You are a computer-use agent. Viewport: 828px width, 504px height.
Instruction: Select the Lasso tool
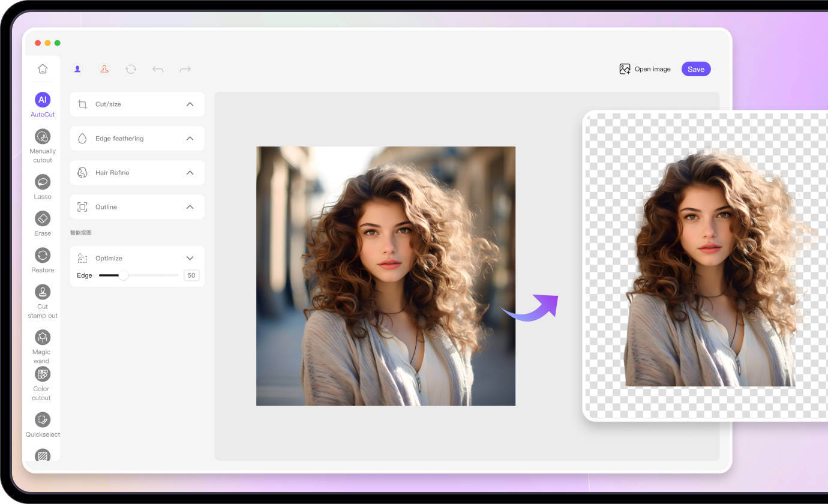(43, 182)
